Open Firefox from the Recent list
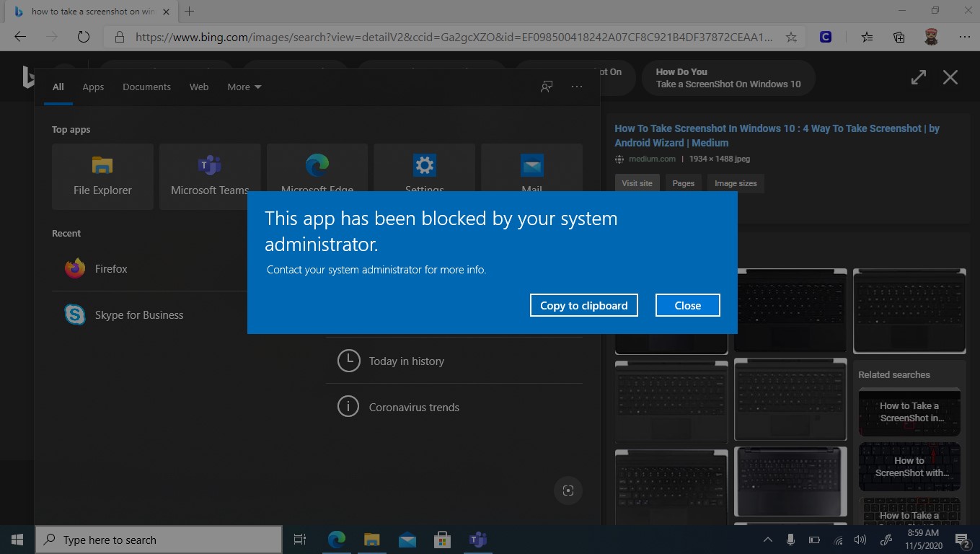980x554 pixels. click(x=149, y=268)
